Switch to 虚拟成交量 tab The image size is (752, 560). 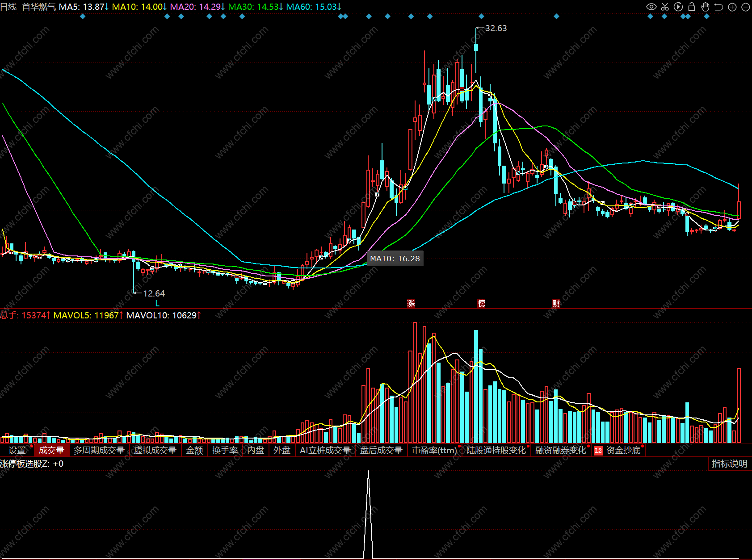[x=155, y=450]
